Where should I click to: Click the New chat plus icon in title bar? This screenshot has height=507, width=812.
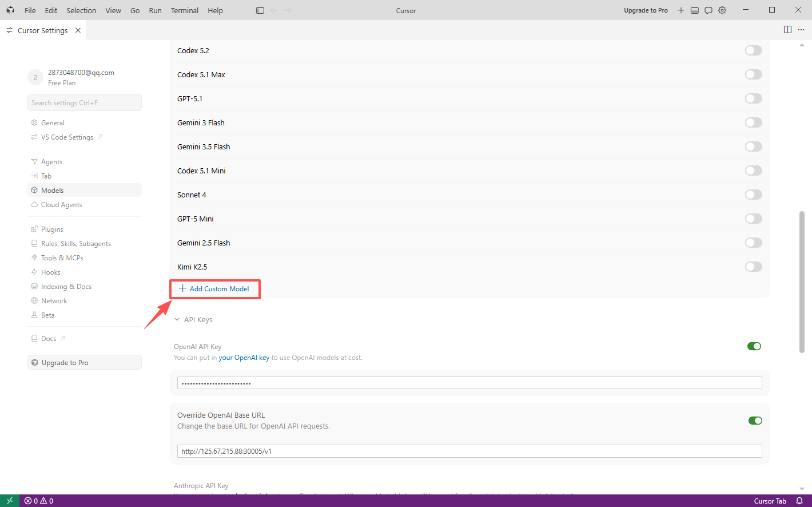click(681, 10)
